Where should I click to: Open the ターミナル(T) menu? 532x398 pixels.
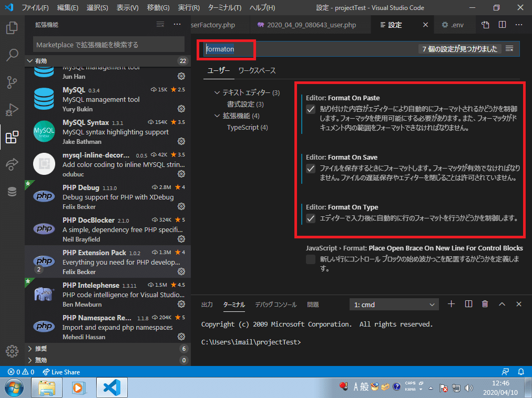pos(224,7)
